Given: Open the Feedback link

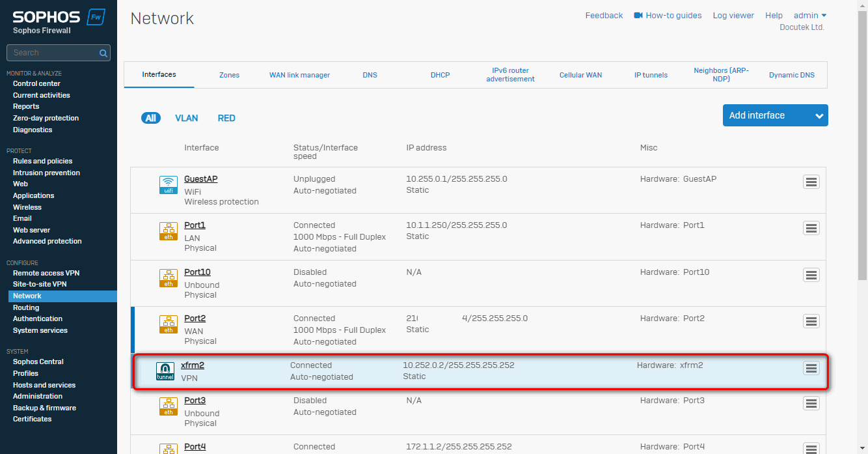Looking at the screenshot, I should (604, 15).
